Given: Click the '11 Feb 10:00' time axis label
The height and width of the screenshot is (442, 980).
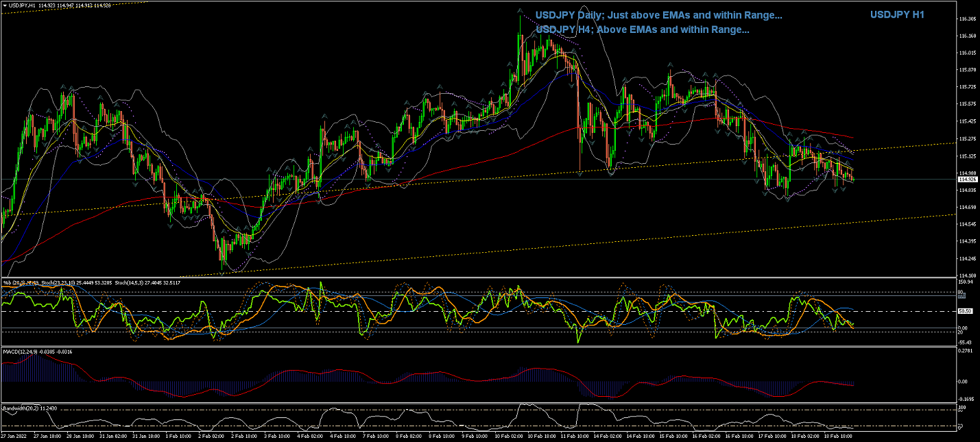Looking at the screenshot, I should pyautogui.click(x=576, y=436).
